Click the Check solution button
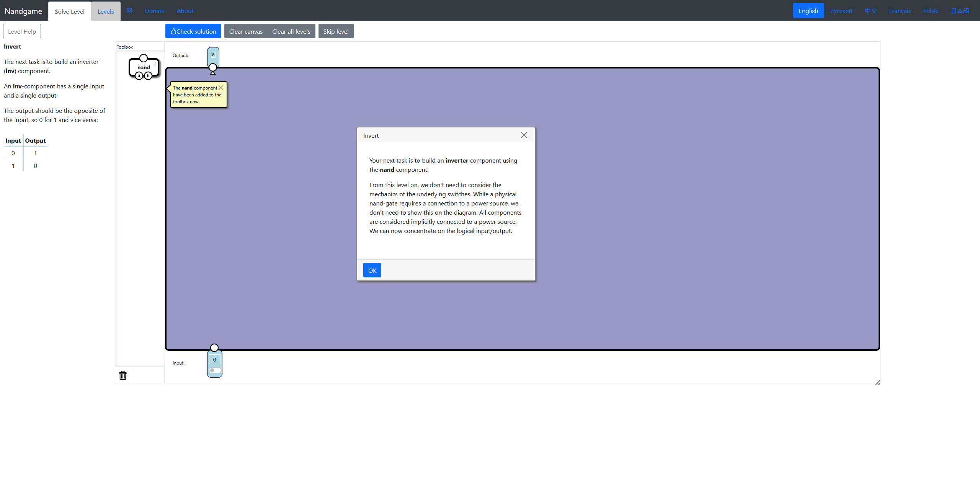Image resolution: width=980 pixels, height=492 pixels. (193, 31)
